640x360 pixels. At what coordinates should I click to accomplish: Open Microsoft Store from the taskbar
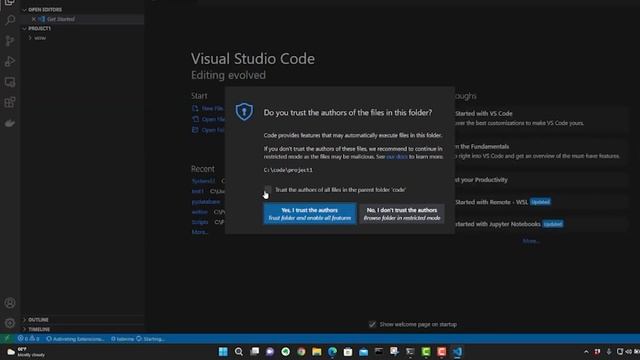348,351
